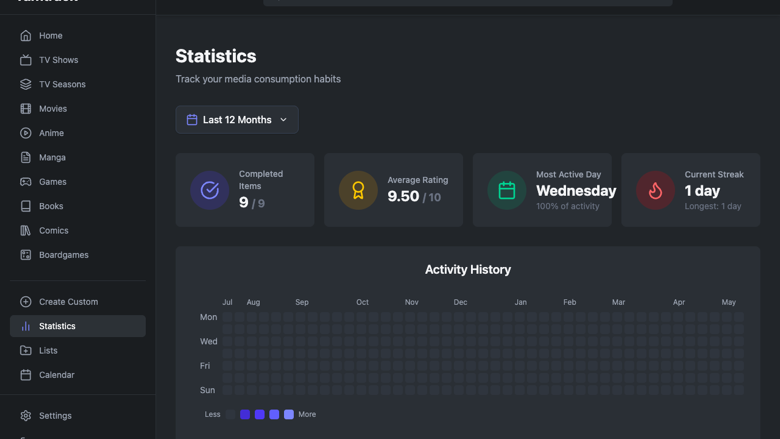Viewport: 780px width, 439px height.
Task: Open Comics section
Action: click(x=78, y=231)
